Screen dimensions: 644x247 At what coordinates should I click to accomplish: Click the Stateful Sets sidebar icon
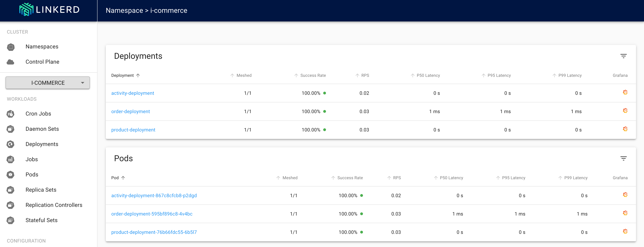coord(11,220)
